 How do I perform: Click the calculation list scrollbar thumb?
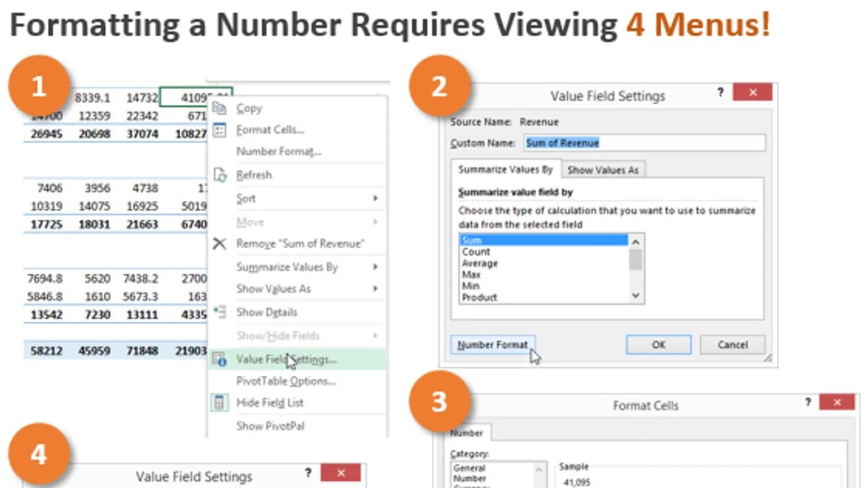(636, 259)
